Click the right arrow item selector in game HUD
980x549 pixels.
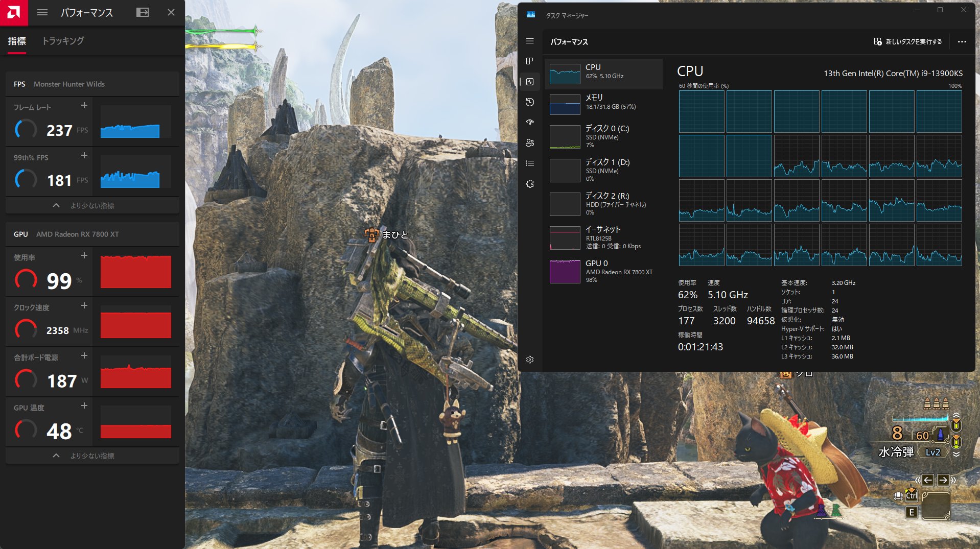943,480
